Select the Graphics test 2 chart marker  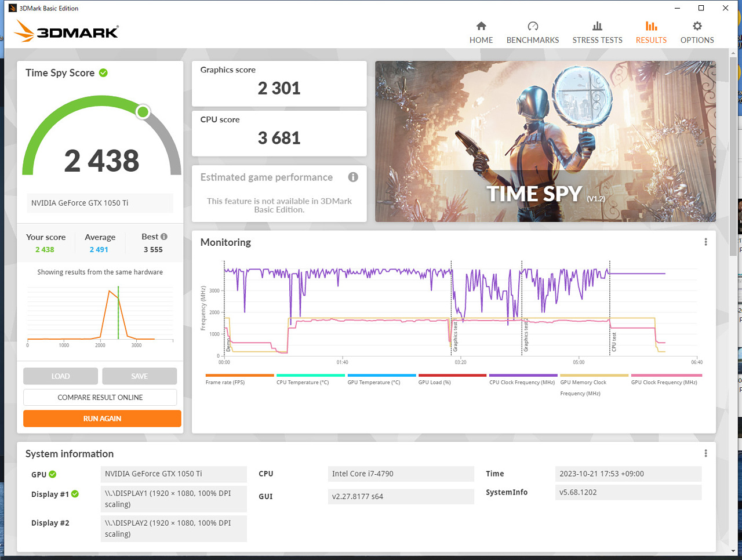[526, 334]
